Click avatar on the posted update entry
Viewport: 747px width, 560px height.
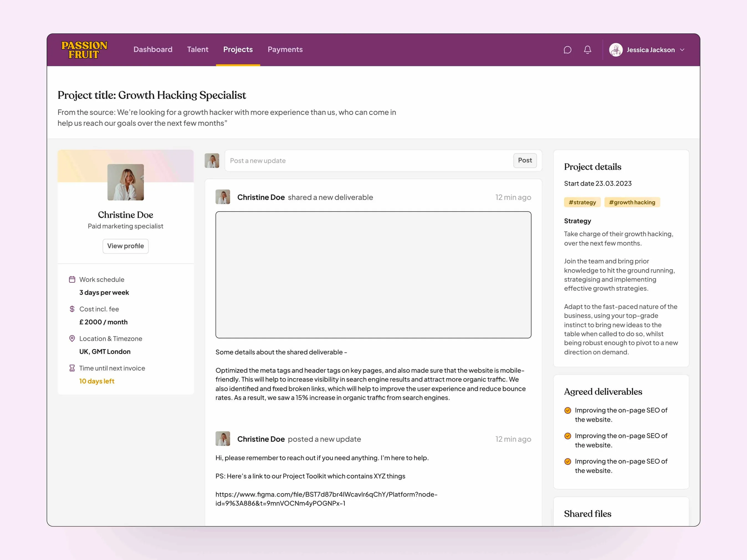point(223,438)
